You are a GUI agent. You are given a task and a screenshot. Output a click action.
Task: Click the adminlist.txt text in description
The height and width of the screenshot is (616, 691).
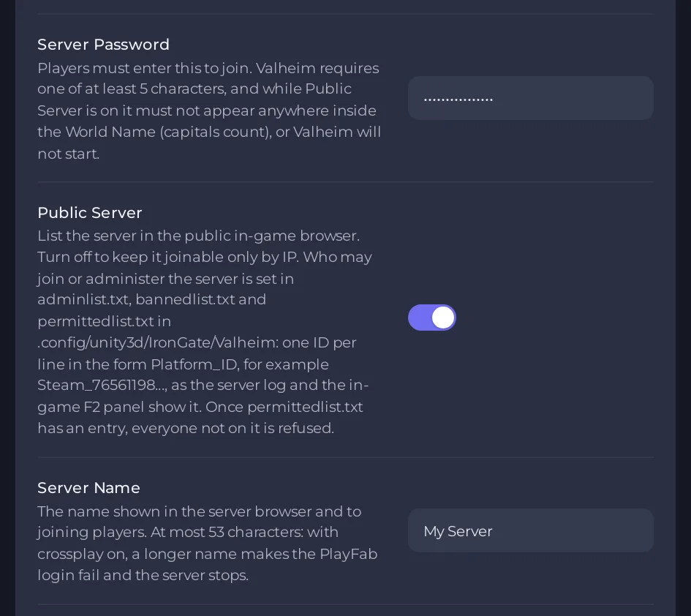(83, 299)
